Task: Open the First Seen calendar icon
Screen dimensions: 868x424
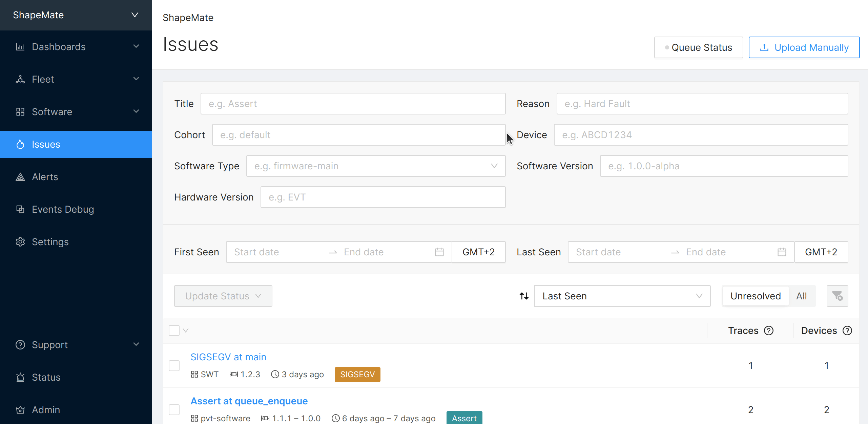Action: point(439,252)
